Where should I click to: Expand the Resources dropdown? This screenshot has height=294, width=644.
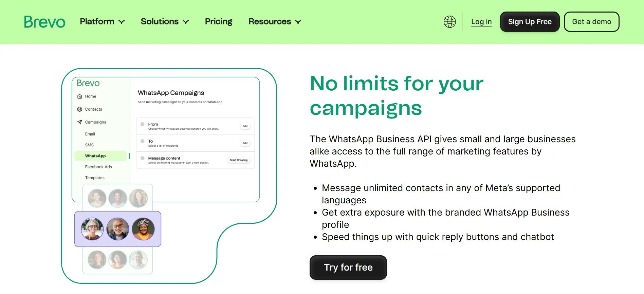[275, 21]
